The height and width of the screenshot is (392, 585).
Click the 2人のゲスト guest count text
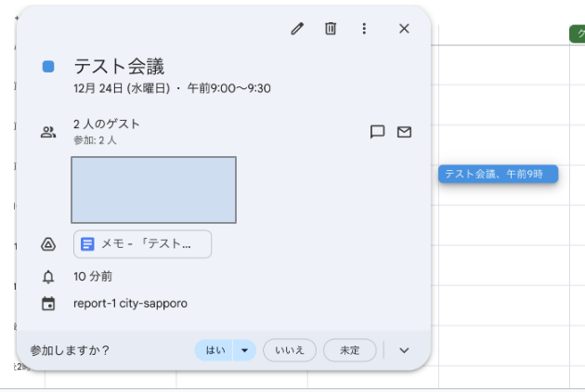coord(107,124)
